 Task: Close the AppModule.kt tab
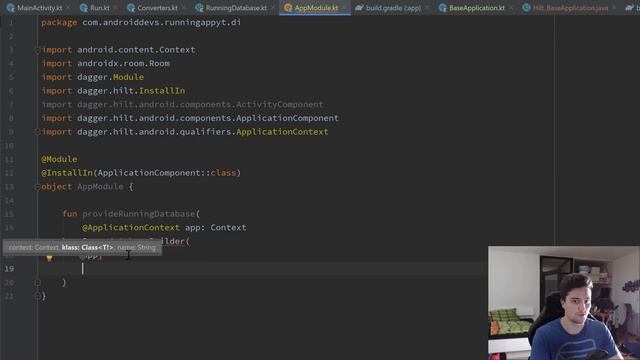(344, 8)
